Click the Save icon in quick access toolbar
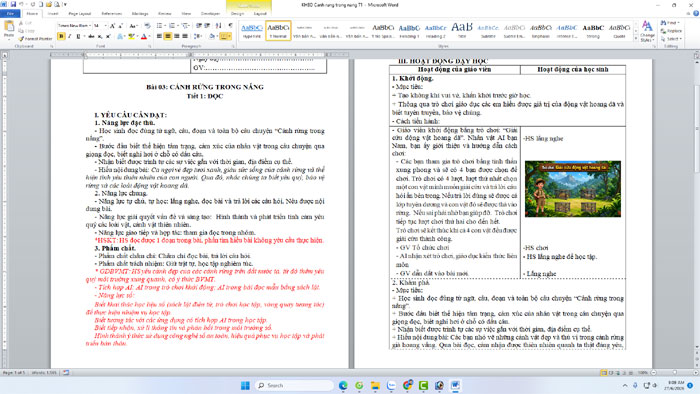 tap(13, 4)
